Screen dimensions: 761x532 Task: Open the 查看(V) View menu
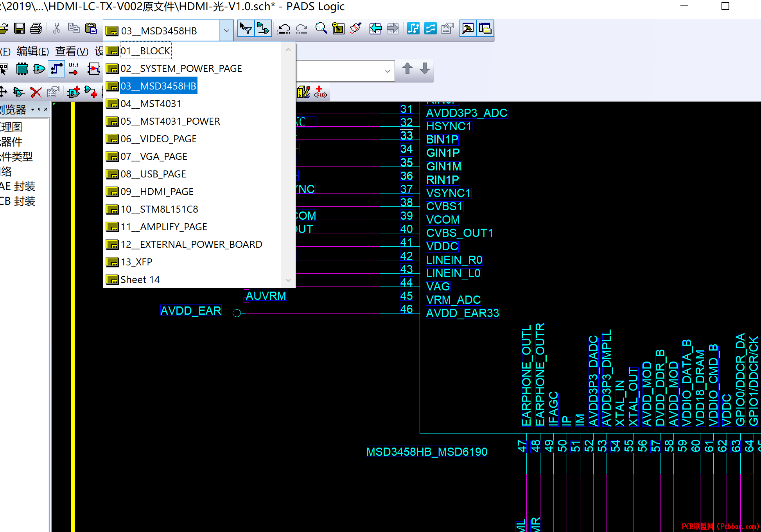(72, 51)
